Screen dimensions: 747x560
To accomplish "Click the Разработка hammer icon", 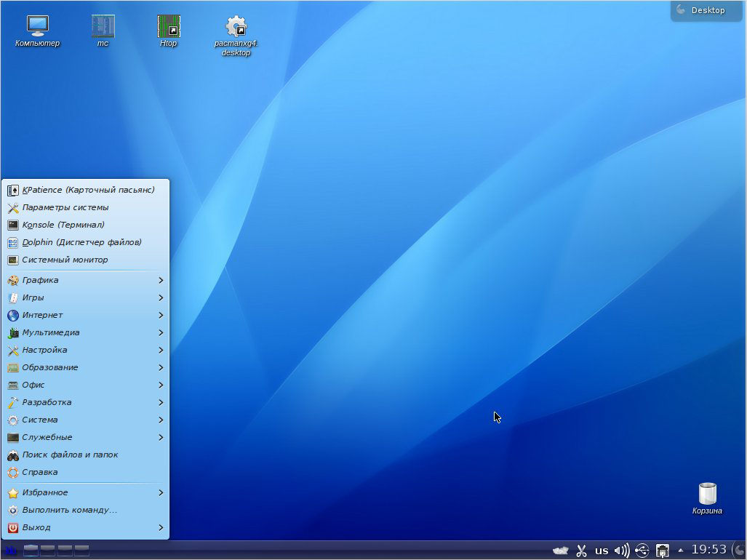I will click(13, 403).
